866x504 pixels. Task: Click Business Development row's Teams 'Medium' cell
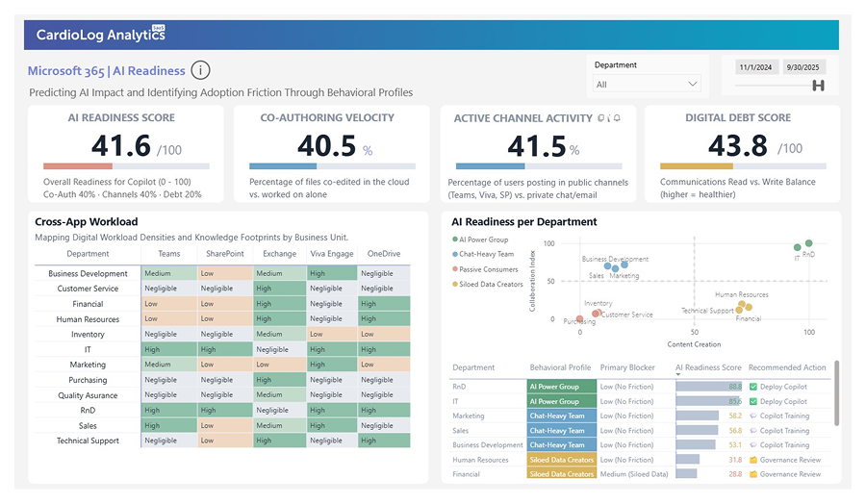(x=169, y=273)
